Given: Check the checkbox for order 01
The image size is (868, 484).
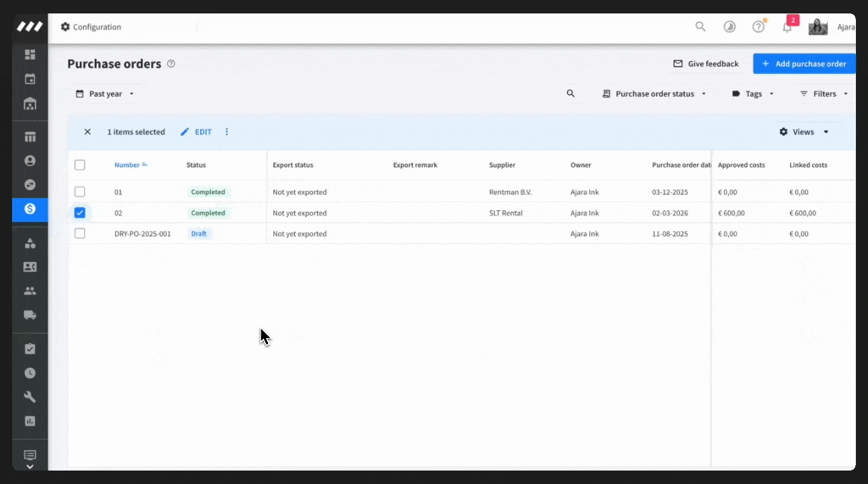Looking at the screenshot, I should point(80,192).
